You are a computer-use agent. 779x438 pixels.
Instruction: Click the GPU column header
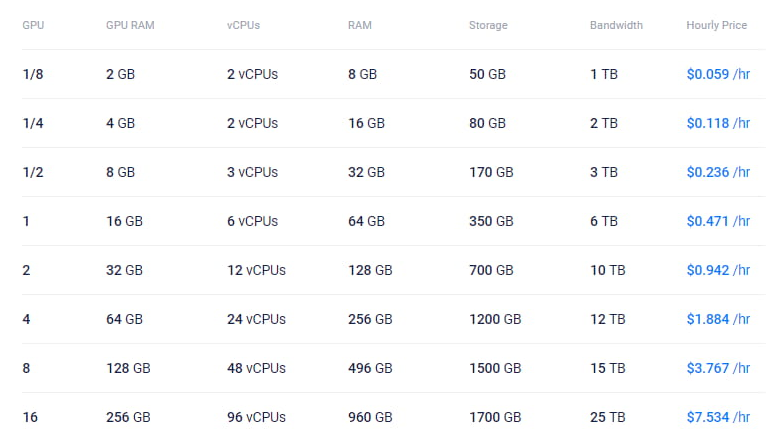(33, 25)
